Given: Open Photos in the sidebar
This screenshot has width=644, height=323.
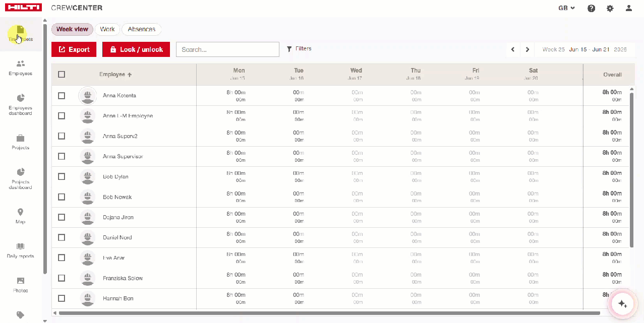Looking at the screenshot, I should [20, 285].
